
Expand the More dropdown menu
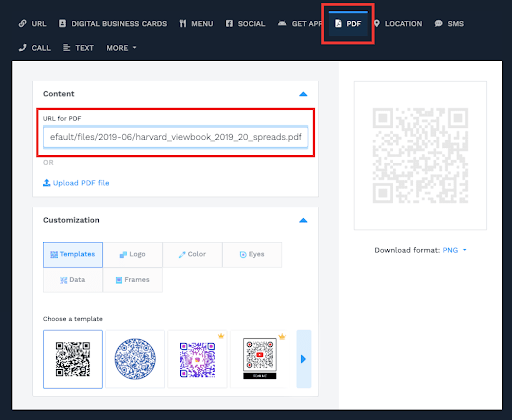tap(121, 48)
